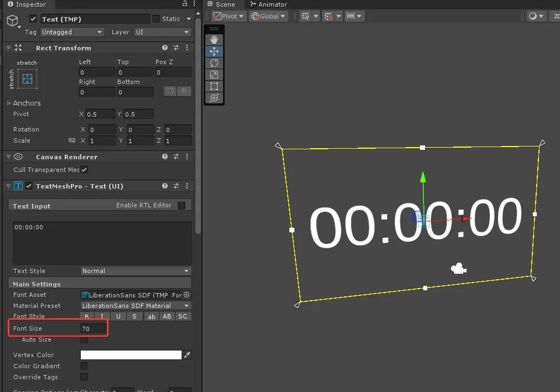Image resolution: width=560 pixels, height=392 pixels.
Task: Select the Transform tool in Scene toolbar
Action: click(214, 98)
